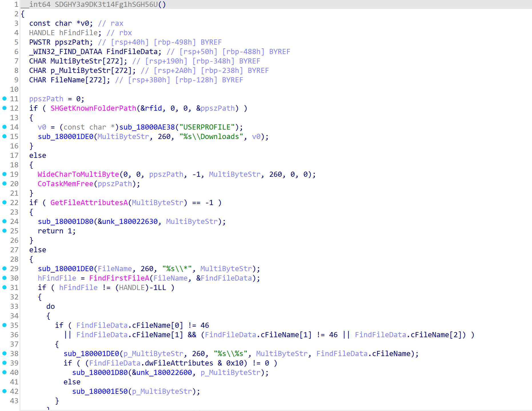Select the sub_180001E50 function call
This screenshot has width=532, height=411.
click(x=100, y=392)
